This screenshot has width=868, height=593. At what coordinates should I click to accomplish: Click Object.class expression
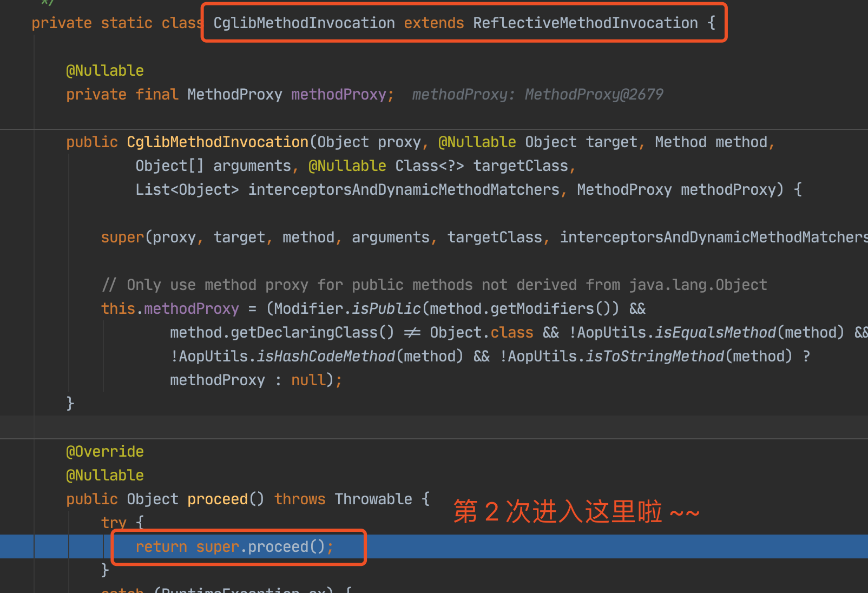click(482, 332)
